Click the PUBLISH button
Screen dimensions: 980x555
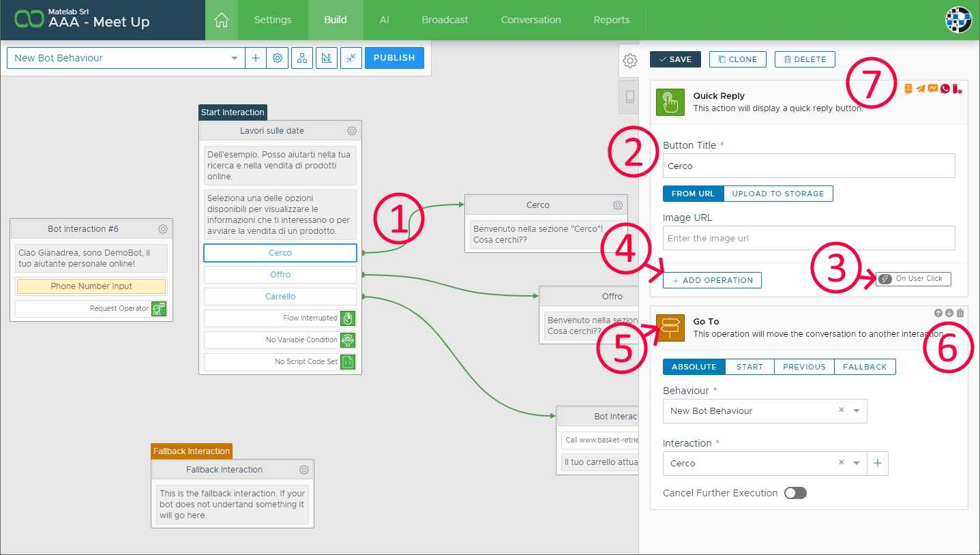click(394, 58)
